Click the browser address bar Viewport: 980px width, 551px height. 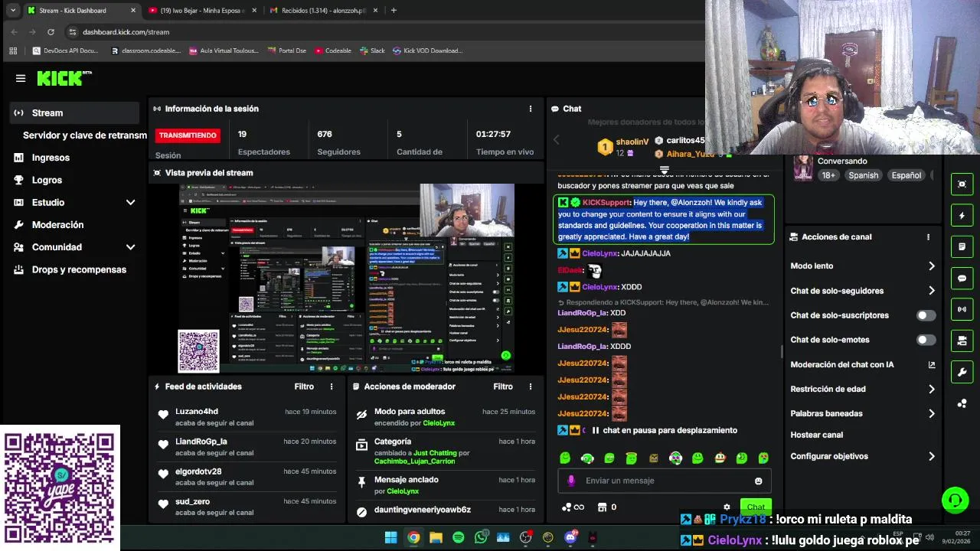pos(383,32)
